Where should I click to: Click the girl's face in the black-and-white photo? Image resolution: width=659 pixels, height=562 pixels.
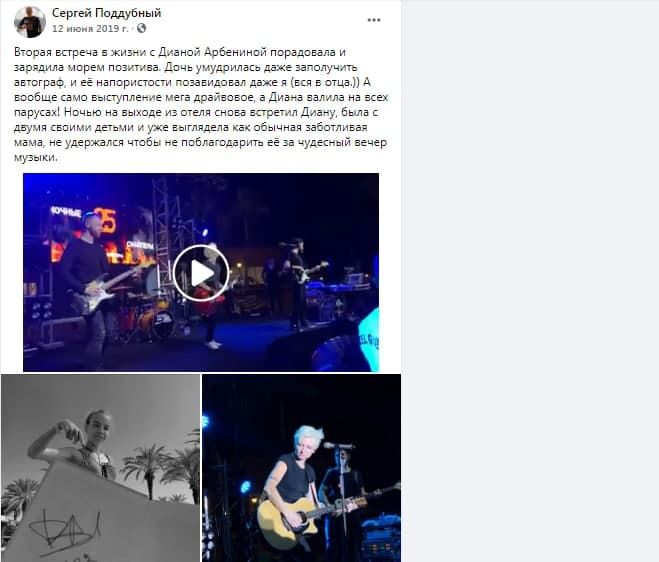[x=100, y=426]
